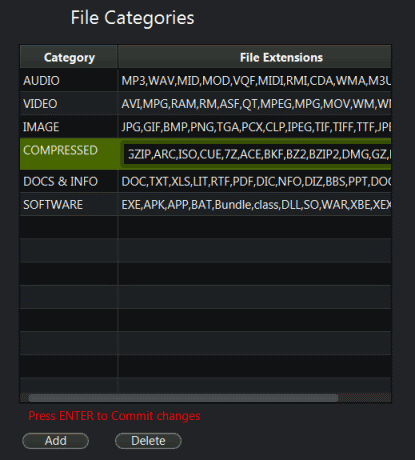Click the IMAGE extensions starting with JPG
The image size is (415, 460).
coord(255,127)
